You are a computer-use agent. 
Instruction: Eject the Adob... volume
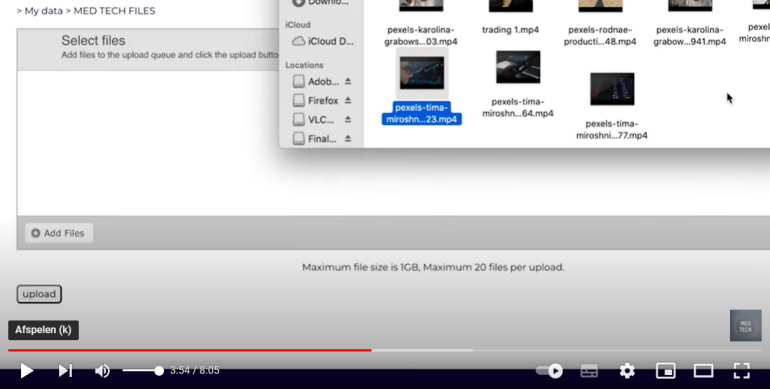tap(348, 81)
